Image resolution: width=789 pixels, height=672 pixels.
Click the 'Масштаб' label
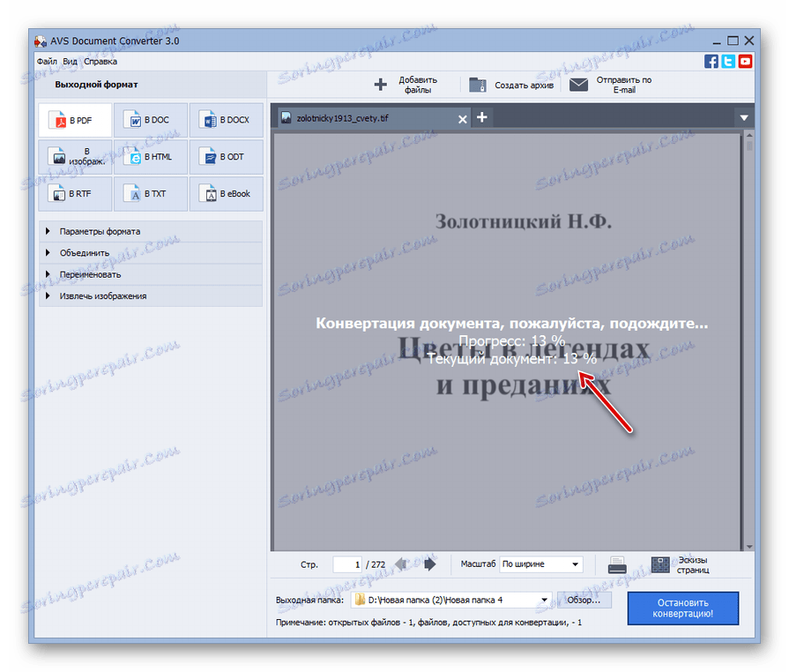[478, 564]
